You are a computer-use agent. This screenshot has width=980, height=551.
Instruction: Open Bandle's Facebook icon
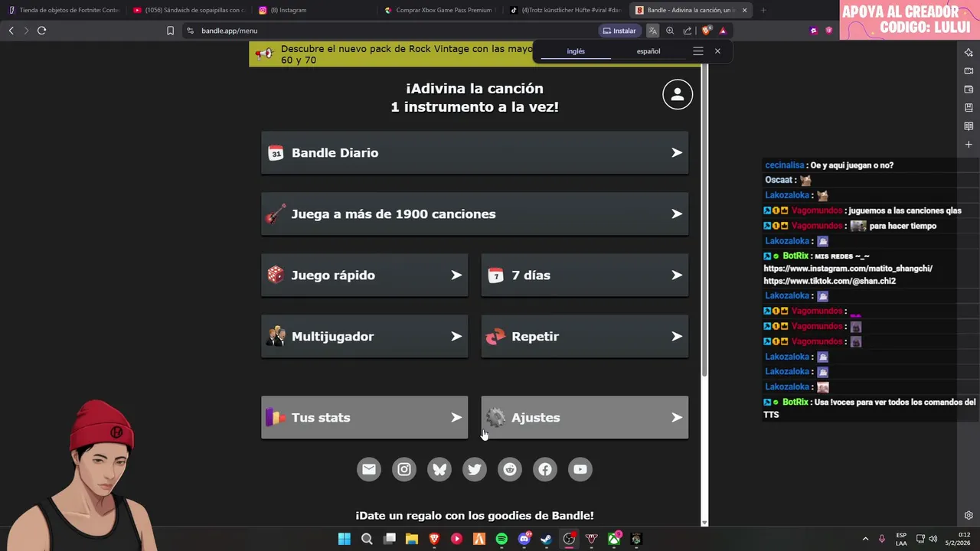(x=545, y=469)
